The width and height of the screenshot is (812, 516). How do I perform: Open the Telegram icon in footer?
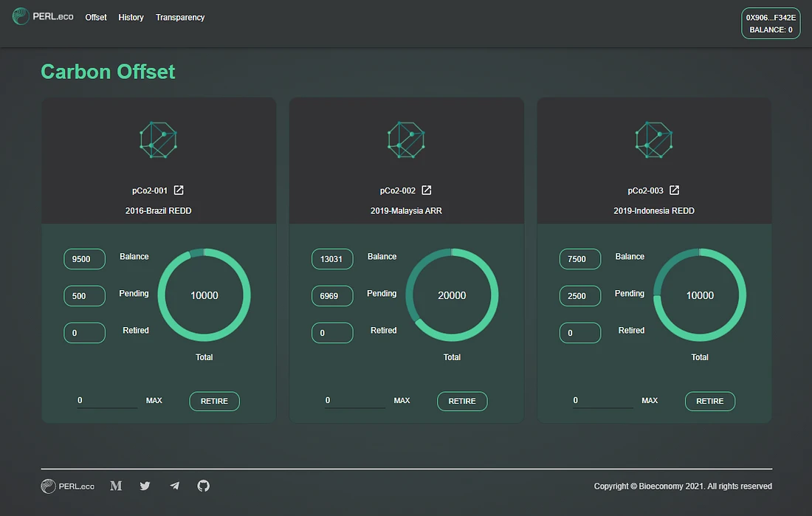click(x=174, y=486)
